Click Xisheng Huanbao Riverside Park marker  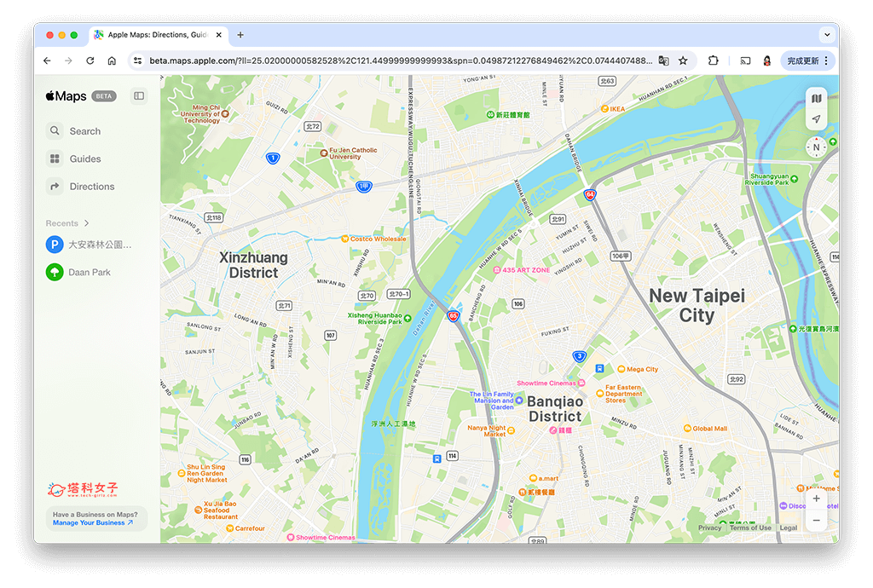[408, 319]
